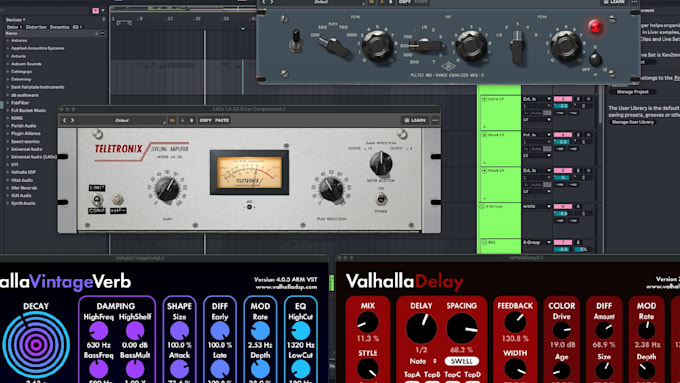Open 6-Group routing dropdown on RVL track
The height and width of the screenshot is (383, 680).
tap(536, 242)
